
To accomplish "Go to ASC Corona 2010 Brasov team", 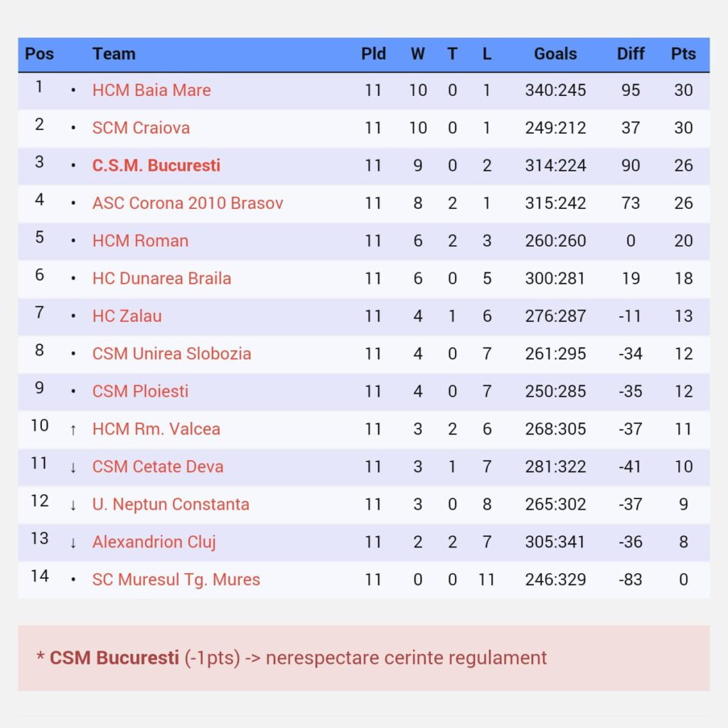I will click(x=188, y=203).
